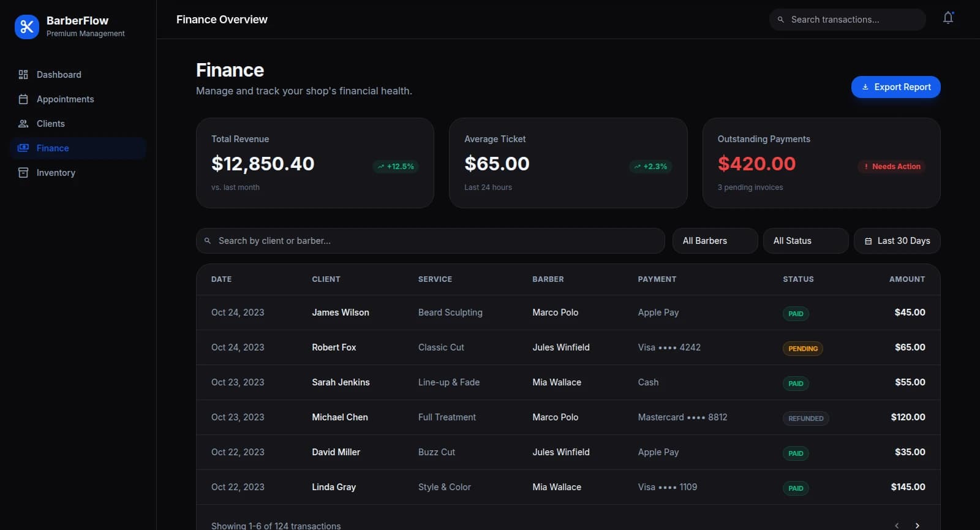Viewport: 980px width, 530px height.
Task: Click the REFUNDED status badge for Michael Chen
Action: [x=806, y=418]
